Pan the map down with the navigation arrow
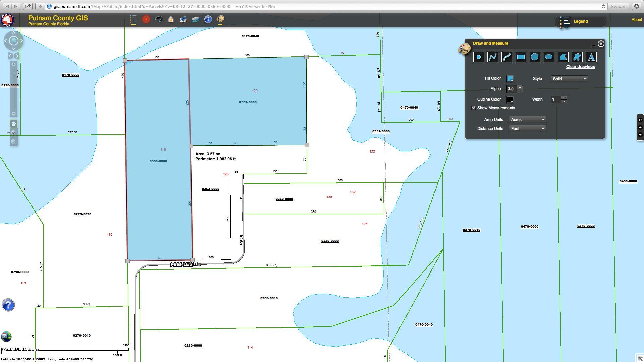 (x=14, y=49)
